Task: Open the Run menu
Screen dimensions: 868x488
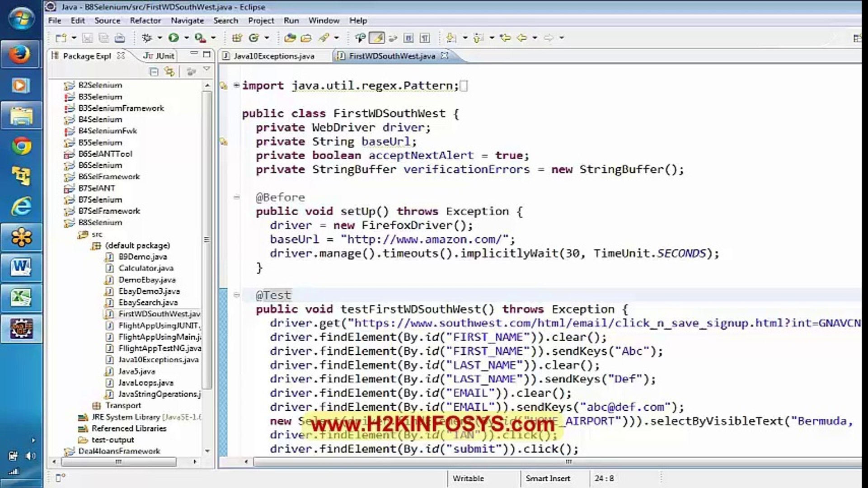Action: (x=291, y=21)
